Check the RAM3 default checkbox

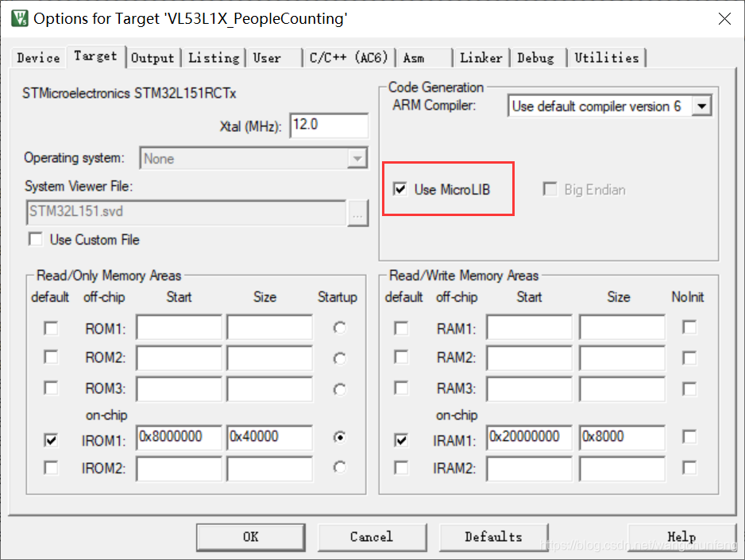click(401, 388)
